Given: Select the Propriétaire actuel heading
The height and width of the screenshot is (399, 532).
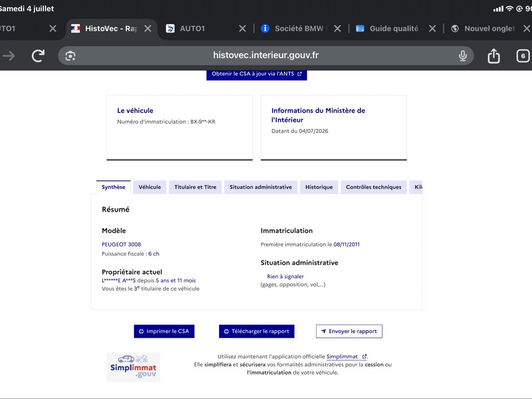Looking at the screenshot, I should [132, 272].
